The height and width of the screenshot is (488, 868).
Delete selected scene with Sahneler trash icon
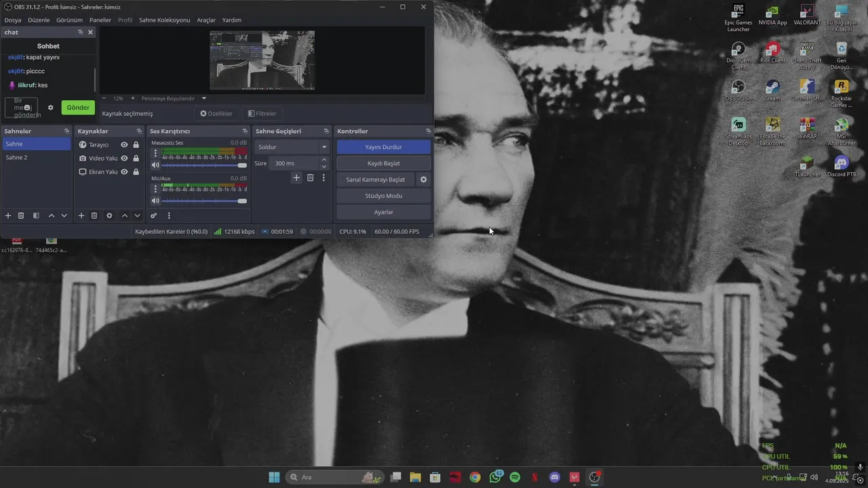[x=21, y=216]
